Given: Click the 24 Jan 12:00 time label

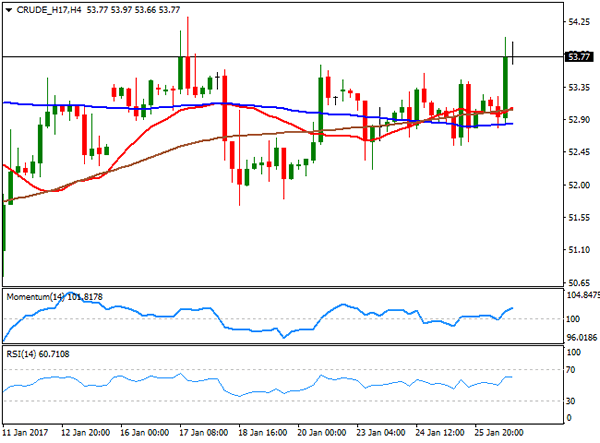Looking at the screenshot, I should [x=440, y=433].
